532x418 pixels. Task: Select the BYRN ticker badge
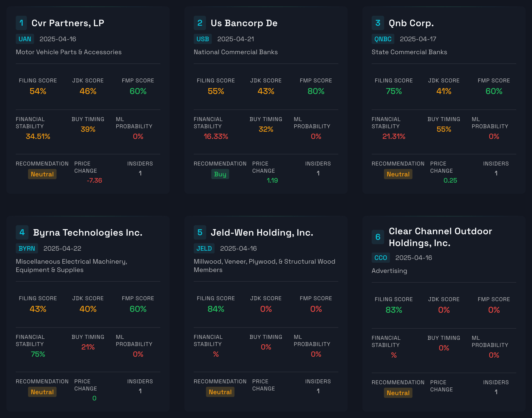coord(27,248)
